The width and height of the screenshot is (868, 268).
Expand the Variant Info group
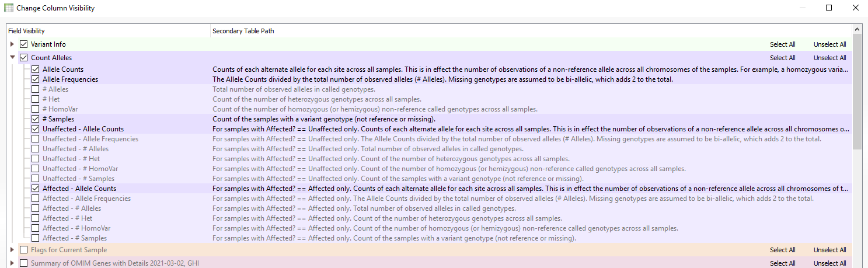[12, 44]
